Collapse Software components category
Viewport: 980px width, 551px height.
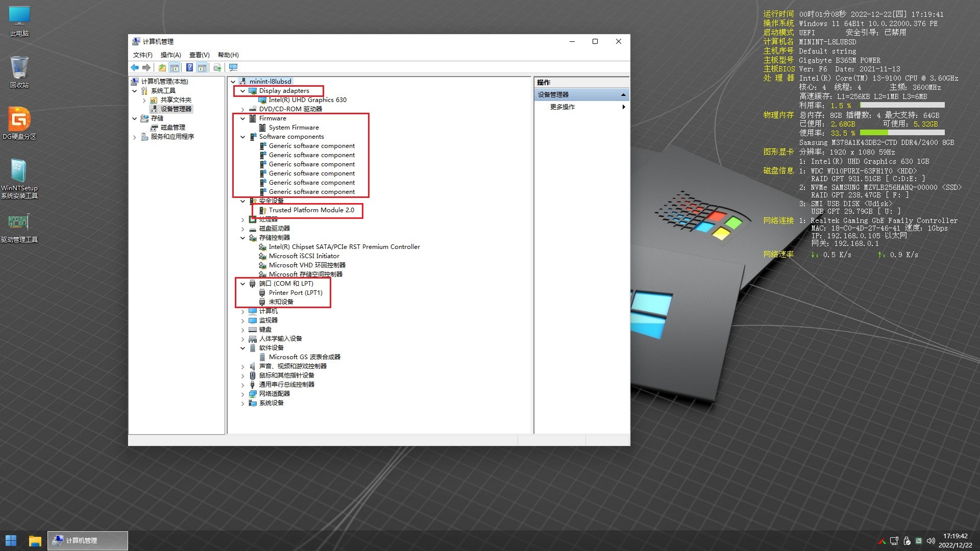coord(243,137)
